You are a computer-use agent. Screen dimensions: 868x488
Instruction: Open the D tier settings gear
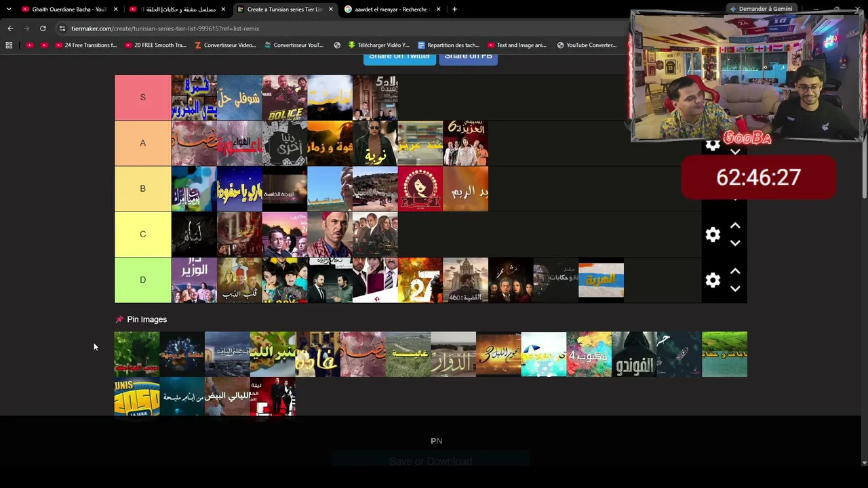point(713,280)
